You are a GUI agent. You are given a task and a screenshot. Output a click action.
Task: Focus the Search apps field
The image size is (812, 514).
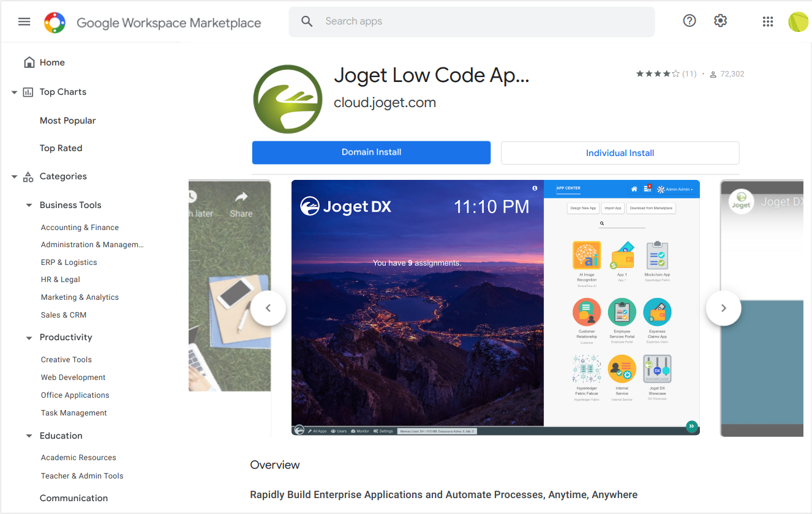point(472,21)
